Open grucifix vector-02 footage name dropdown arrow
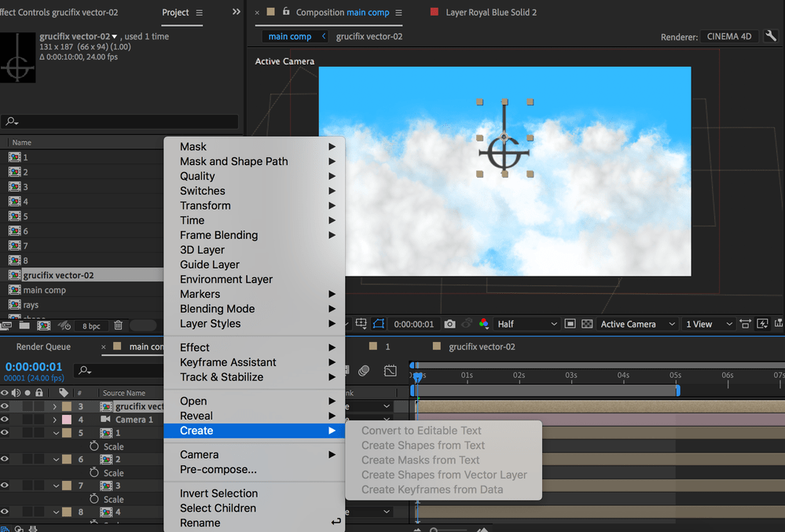The width and height of the screenshot is (785, 532). [115, 36]
